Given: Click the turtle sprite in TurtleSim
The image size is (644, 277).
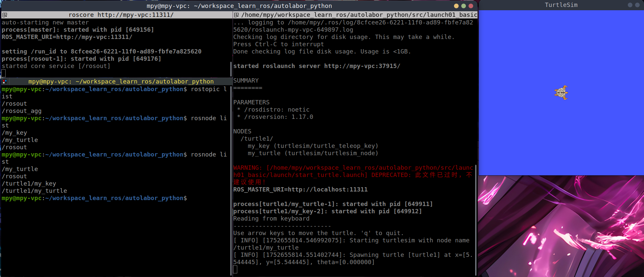Looking at the screenshot, I should (x=561, y=93).
